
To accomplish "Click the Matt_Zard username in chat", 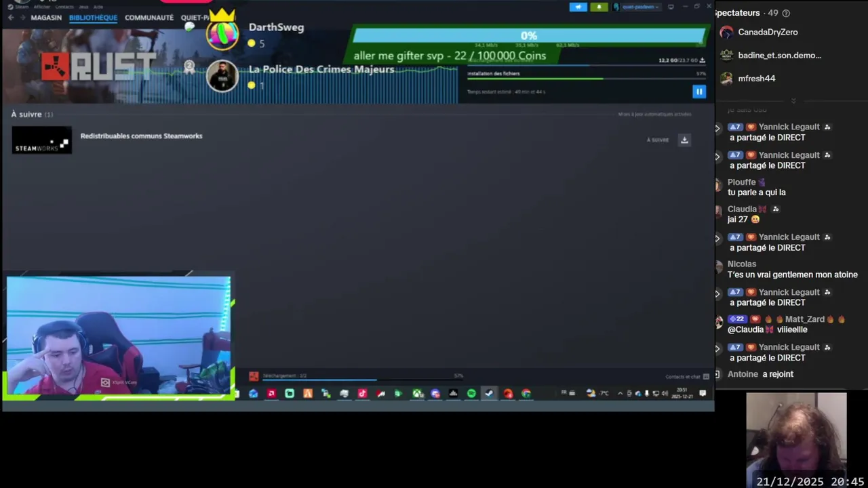I will (x=805, y=319).
